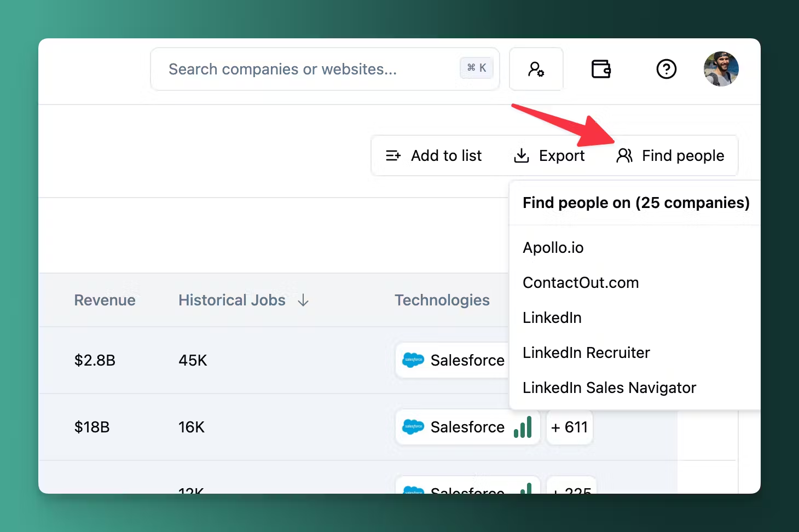799x532 pixels.
Task: Select LinkedIn from Find people menu
Action: coord(552,317)
